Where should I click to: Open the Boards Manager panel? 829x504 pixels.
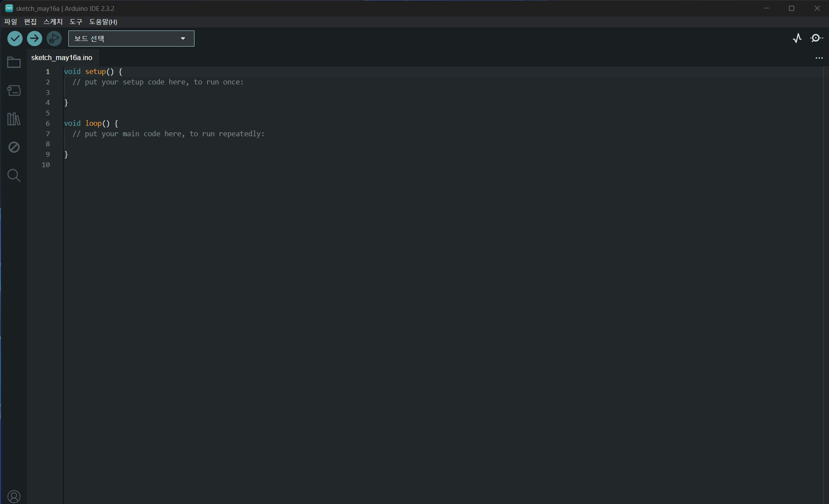click(14, 91)
